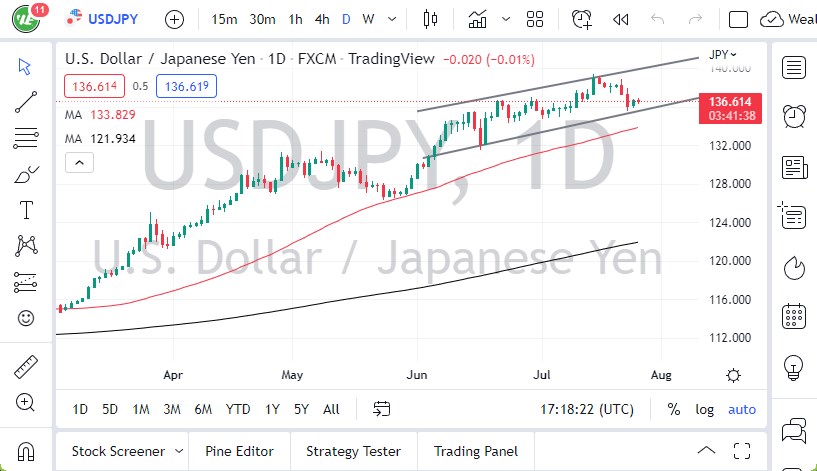The width and height of the screenshot is (817, 471).
Task: Click the bar replay rewind icon
Action: click(x=621, y=19)
